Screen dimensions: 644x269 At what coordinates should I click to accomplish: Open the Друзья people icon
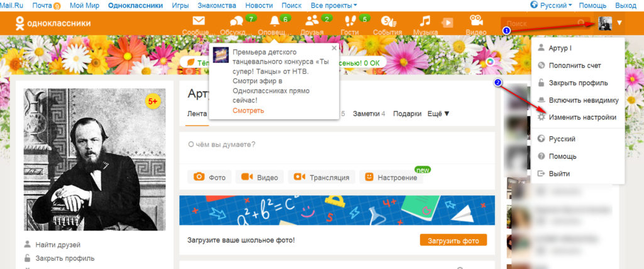click(x=312, y=21)
